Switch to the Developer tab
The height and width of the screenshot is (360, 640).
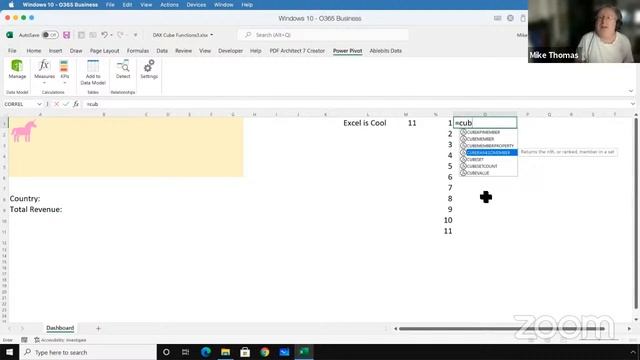(230, 51)
